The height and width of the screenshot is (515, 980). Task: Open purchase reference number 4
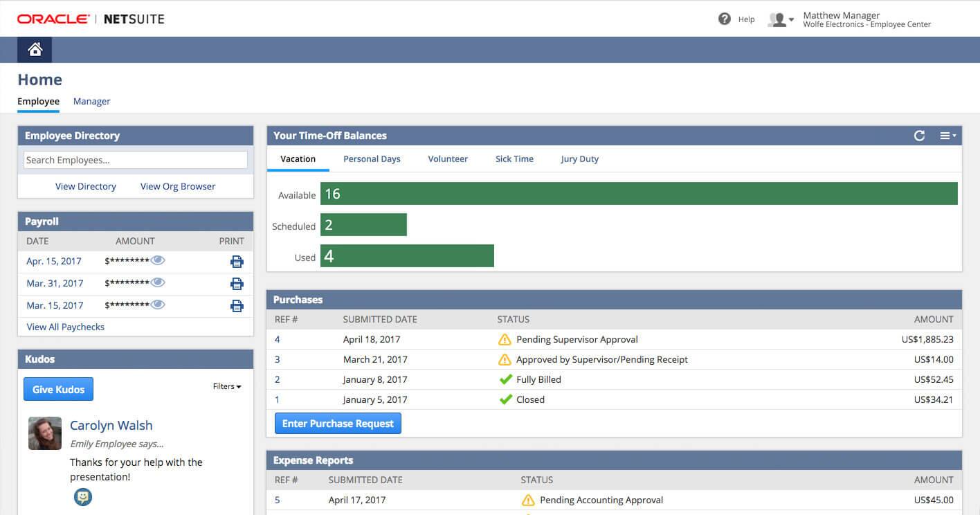[278, 339]
